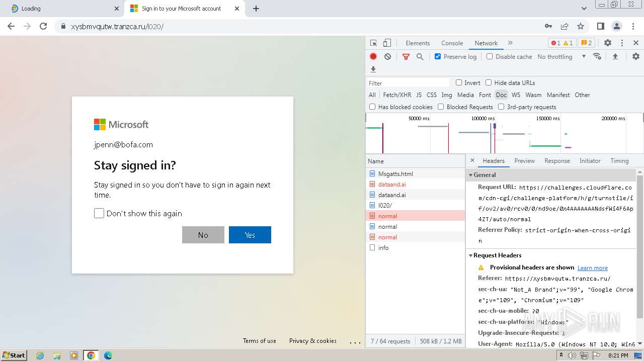644x362 pixels.
Task: Export HAR file download icon
Action: coord(373,69)
